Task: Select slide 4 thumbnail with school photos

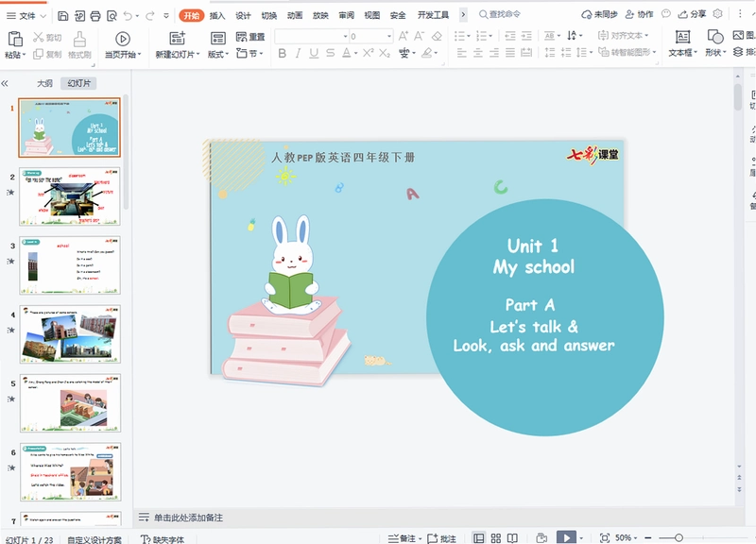Action: 70,334
